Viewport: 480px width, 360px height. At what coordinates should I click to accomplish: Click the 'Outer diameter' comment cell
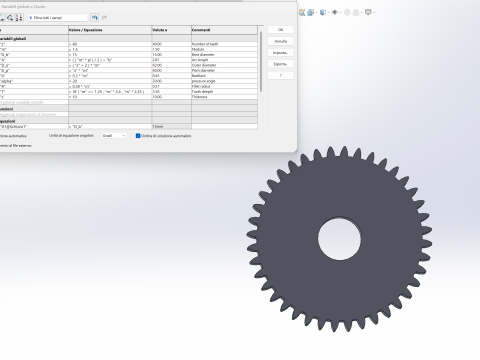224,65
